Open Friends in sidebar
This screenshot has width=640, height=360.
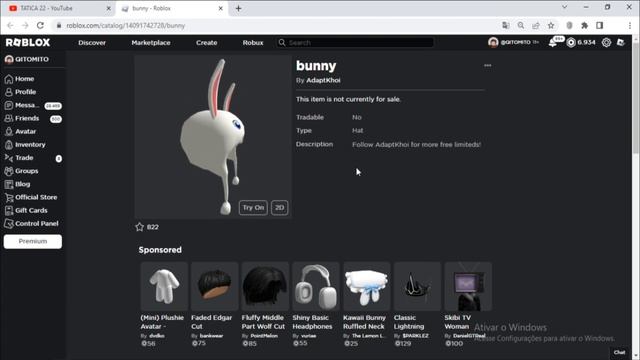coord(27,118)
